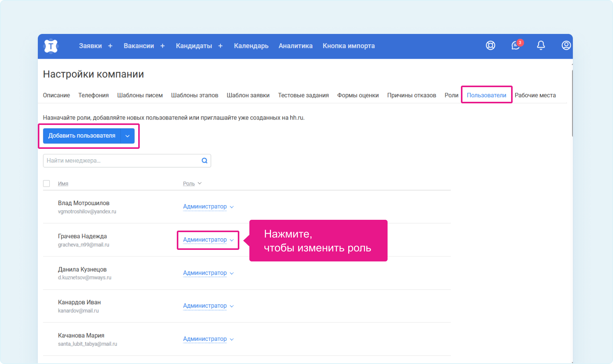The width and height of the screenshot is (613, 364).
Task: Open chat messages with notification badge
Action: coord(516,45)
